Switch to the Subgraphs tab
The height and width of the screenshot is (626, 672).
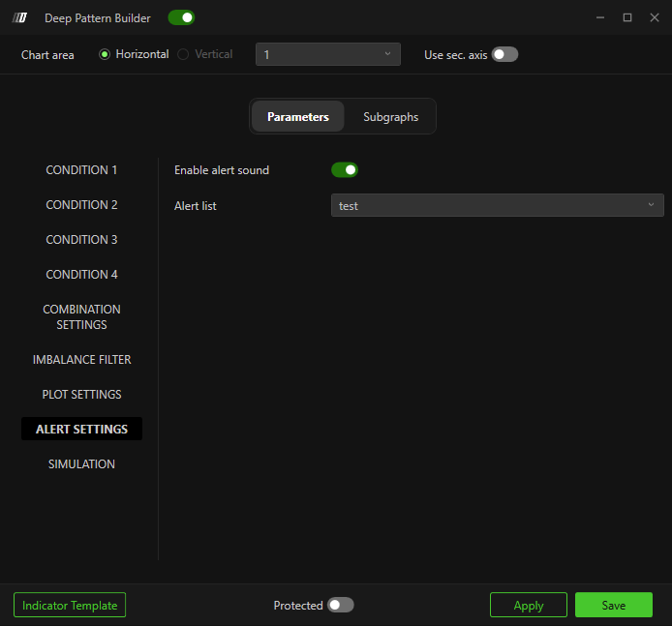point(390,117)
